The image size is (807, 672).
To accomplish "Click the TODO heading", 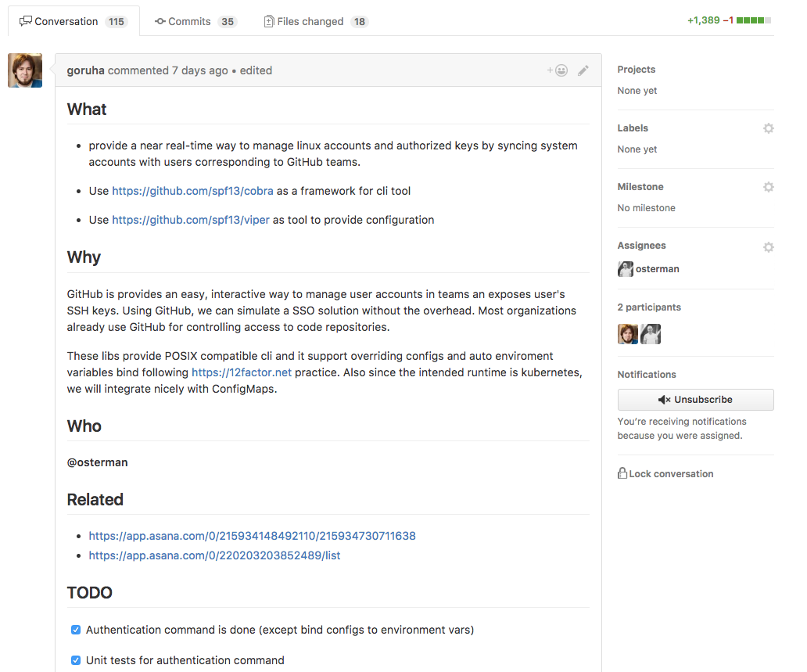I will click(x=90, y=593).
